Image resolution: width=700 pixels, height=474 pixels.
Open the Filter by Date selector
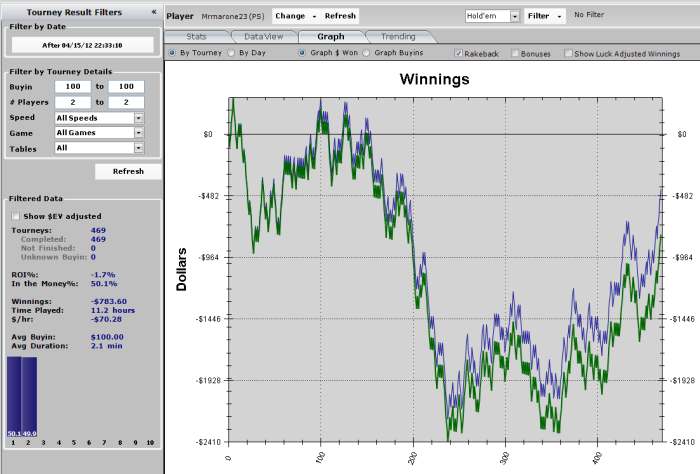(82, 45)
